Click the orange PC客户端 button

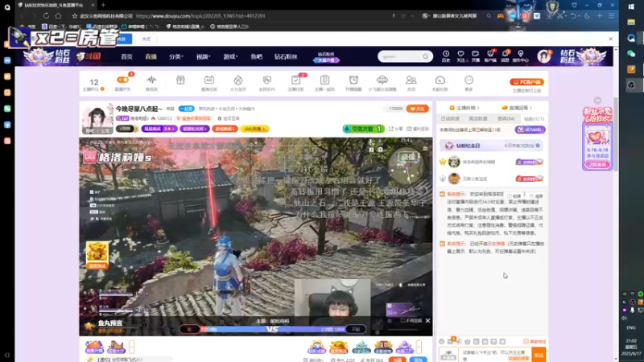click(x=526, y=82)
